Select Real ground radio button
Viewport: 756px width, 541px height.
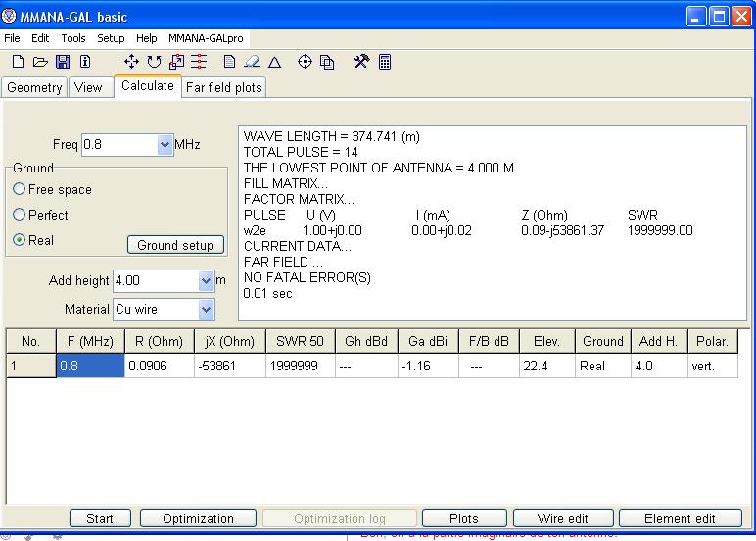click(19, 240)
